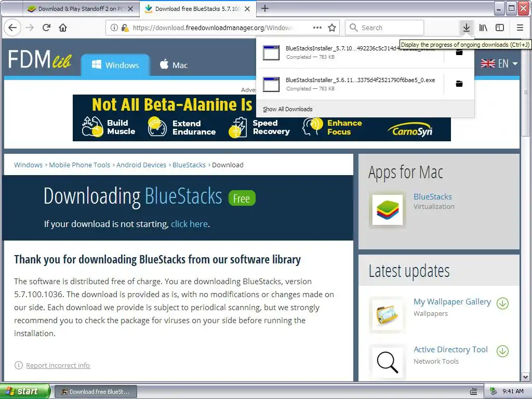Click the info icon beside Report incorrect info

point(18,365)
